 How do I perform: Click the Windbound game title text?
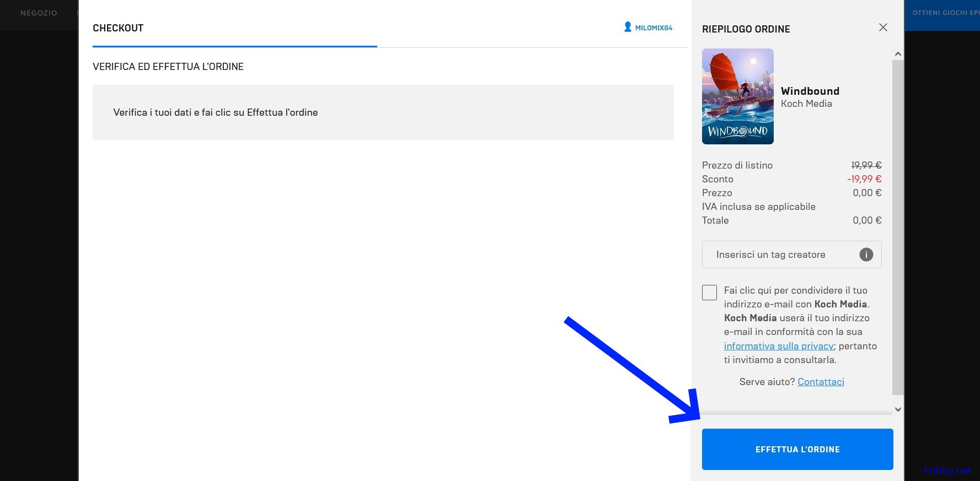click(x=810, y=91)
